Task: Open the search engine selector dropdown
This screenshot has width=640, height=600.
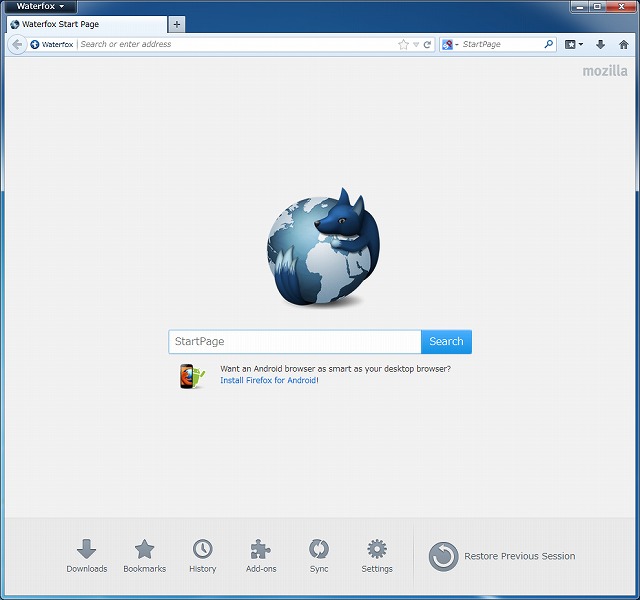Action: pyautogui.click(x=450, y=44)
